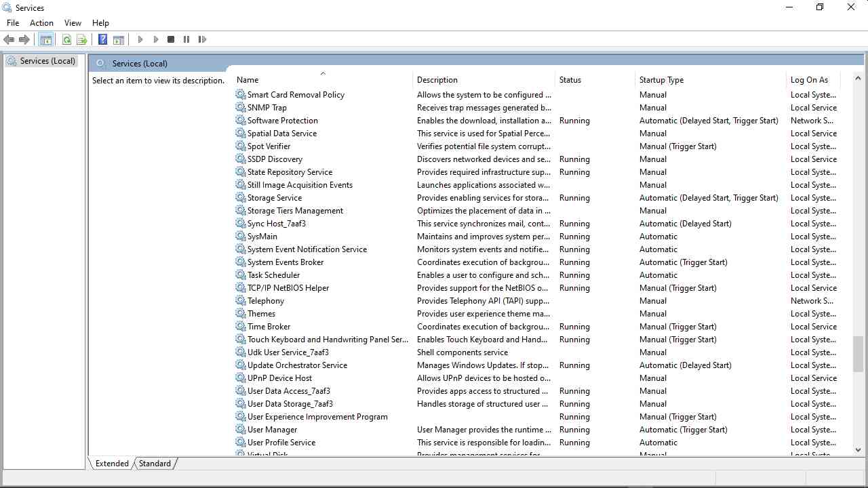Show the Action Pane toolbar icon
Screen dimensions: 868x488
tap(119, 40)
